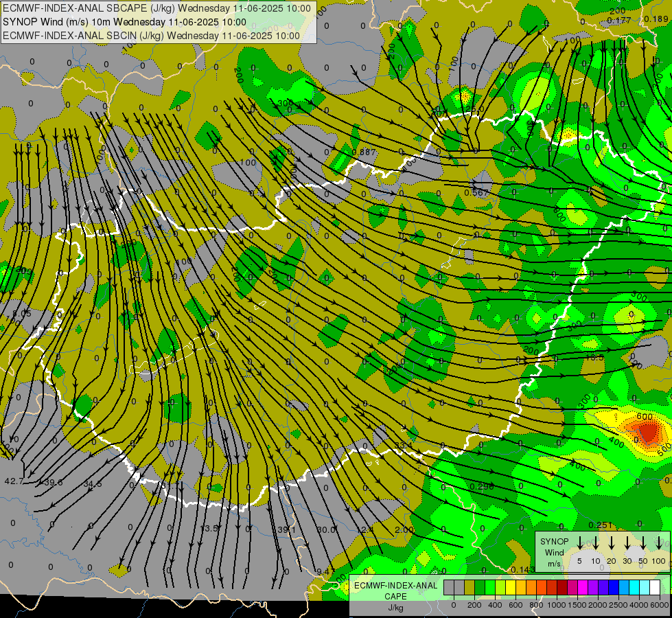
Task: Click the '4000' tick on CAPE scale
Action: click(x=638, y=605)
